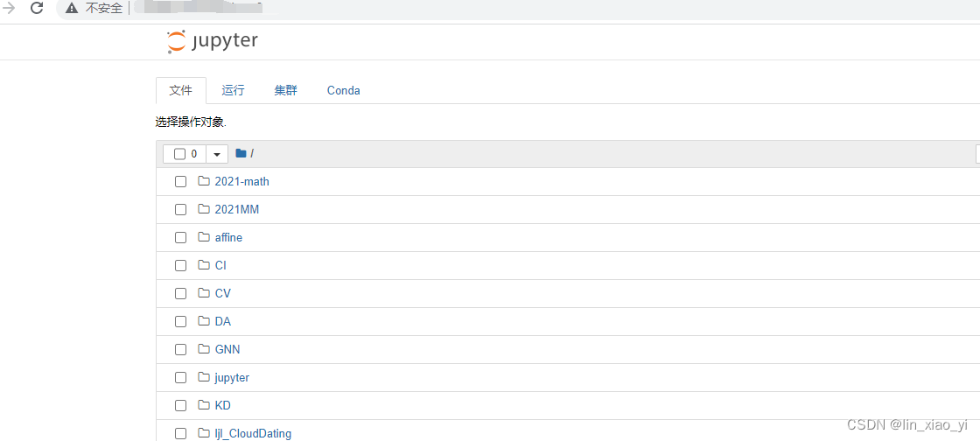Click folder icon next to GNN
The height and width of the screenshot is (441, 980).
pos(204,349)
